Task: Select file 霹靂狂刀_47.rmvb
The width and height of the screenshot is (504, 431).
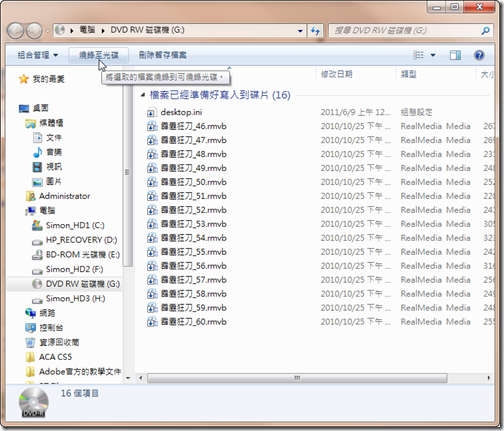Action: pyautogui.click(x=187, y=140)
